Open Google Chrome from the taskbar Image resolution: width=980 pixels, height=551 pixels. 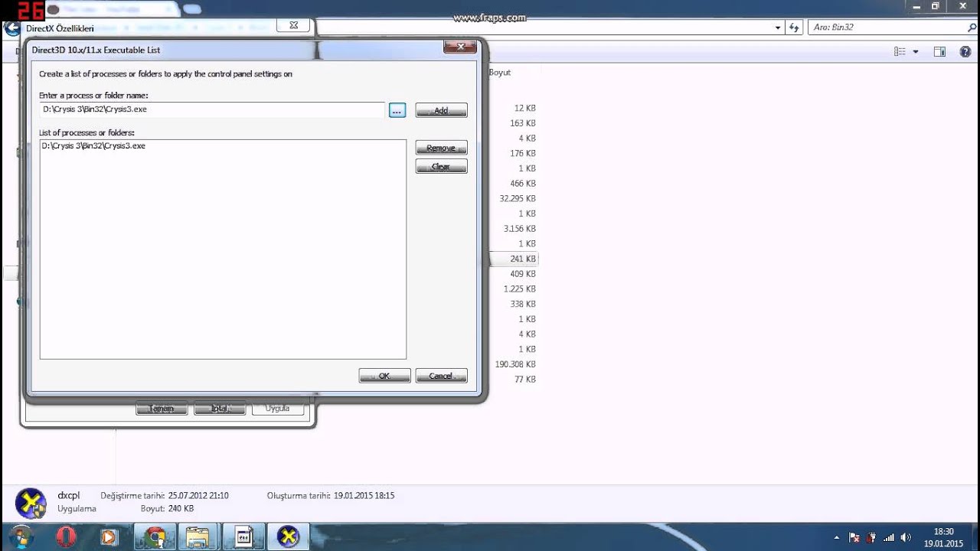[x=155, y=536]
